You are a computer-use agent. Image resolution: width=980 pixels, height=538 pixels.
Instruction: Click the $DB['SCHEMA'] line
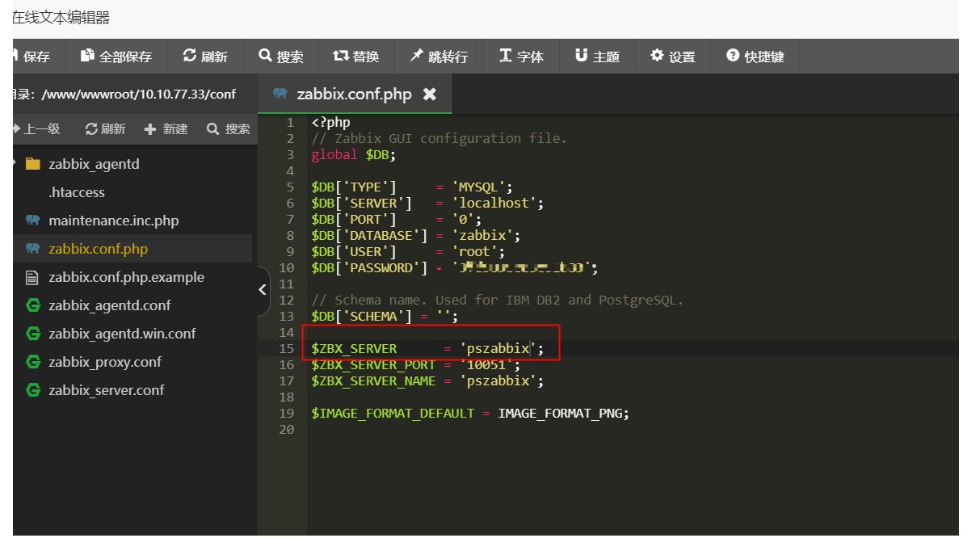[385, 317]
